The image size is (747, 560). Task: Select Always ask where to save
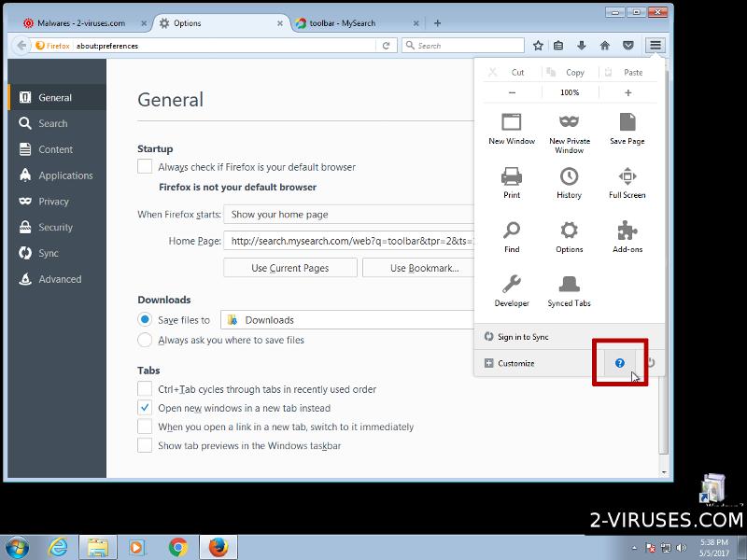[145, 340]
